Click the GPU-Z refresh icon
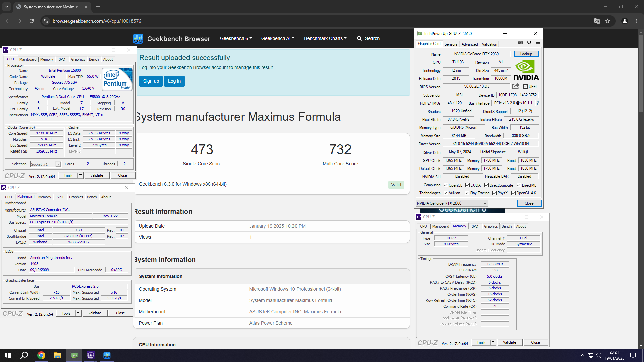The width and height of the screenshot is (644, 362). click(529, 43)
